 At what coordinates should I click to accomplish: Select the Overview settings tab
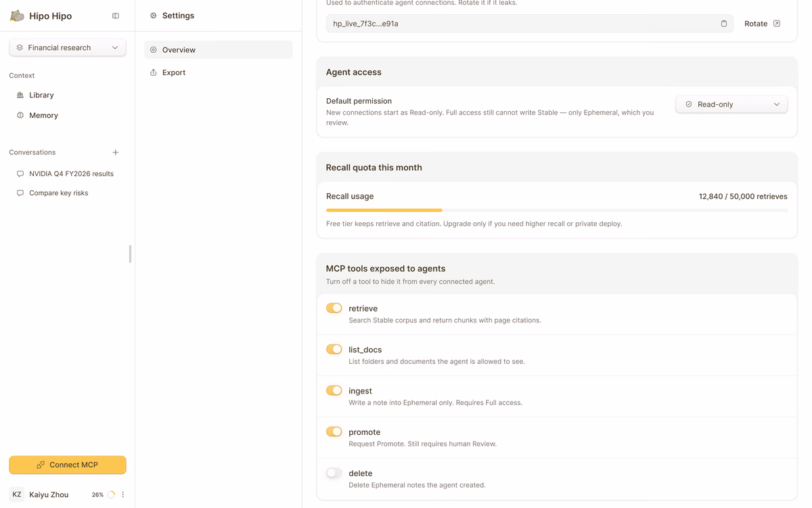[219, 49]
